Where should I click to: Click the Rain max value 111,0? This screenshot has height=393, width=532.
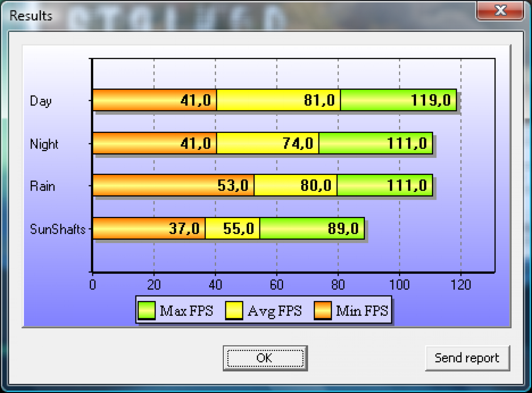tap(407, 185)
